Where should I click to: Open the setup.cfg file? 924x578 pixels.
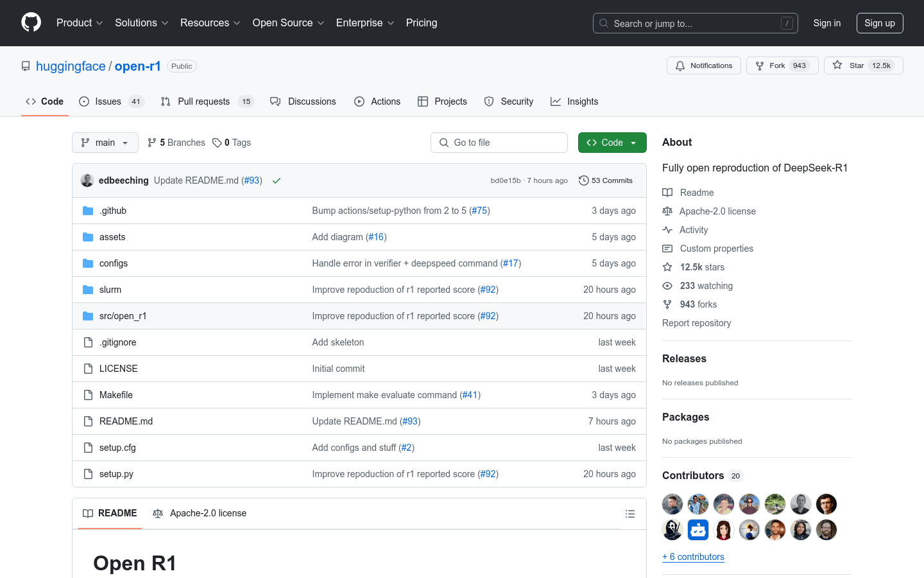click(x=117, y=448)
